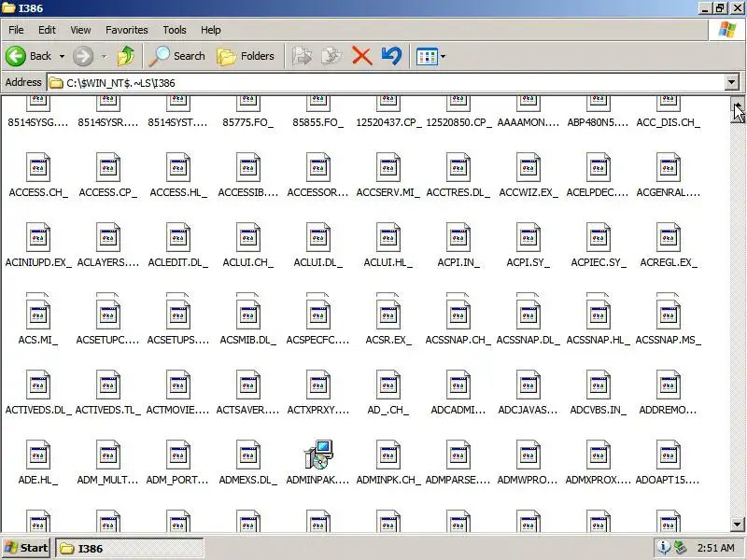Image resolution: width=747 pixels, height=560 pixels.
Task: Click the 85775.FO_ file name
Action: point(248,122)
